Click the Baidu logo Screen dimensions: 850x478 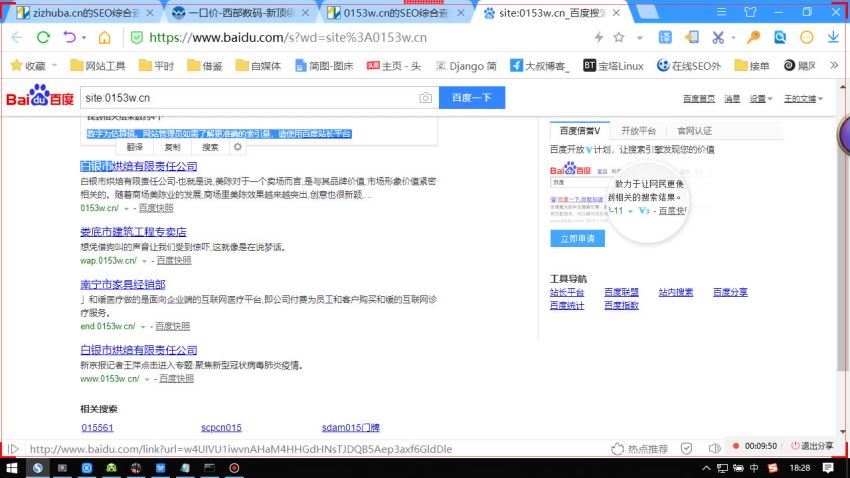[40, 95]
